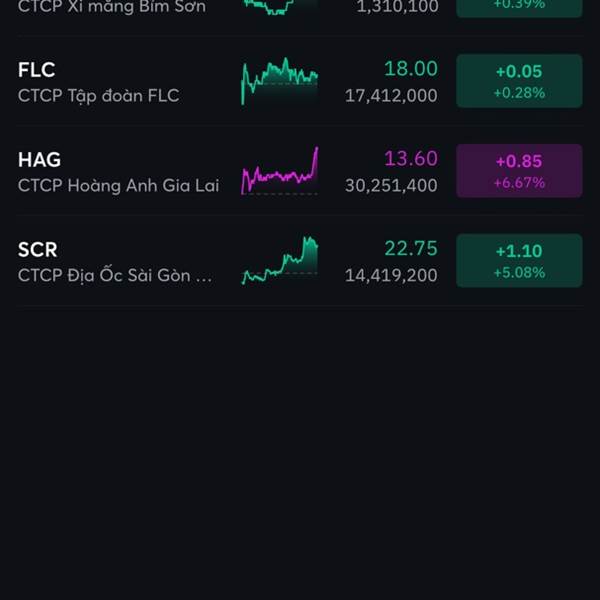This screenshot has height=600, width=600.
Task: Open the FLC stock ticker
Action: tap(36, 70)
